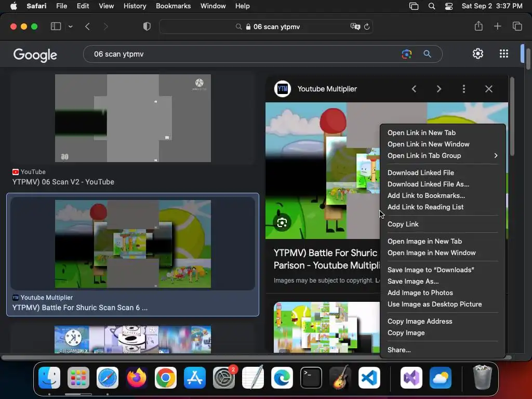The image size is (532, 399).
Task: Choose Use Image as Desktop Picture
Action: 435,304
